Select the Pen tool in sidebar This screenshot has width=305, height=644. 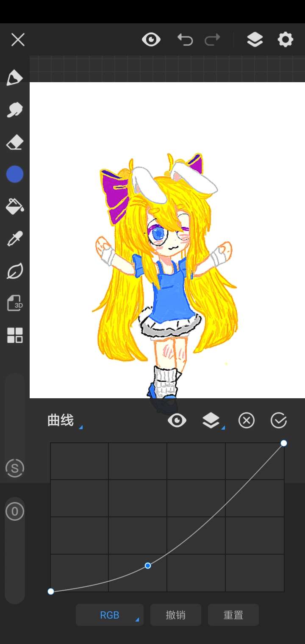point(15,78)
